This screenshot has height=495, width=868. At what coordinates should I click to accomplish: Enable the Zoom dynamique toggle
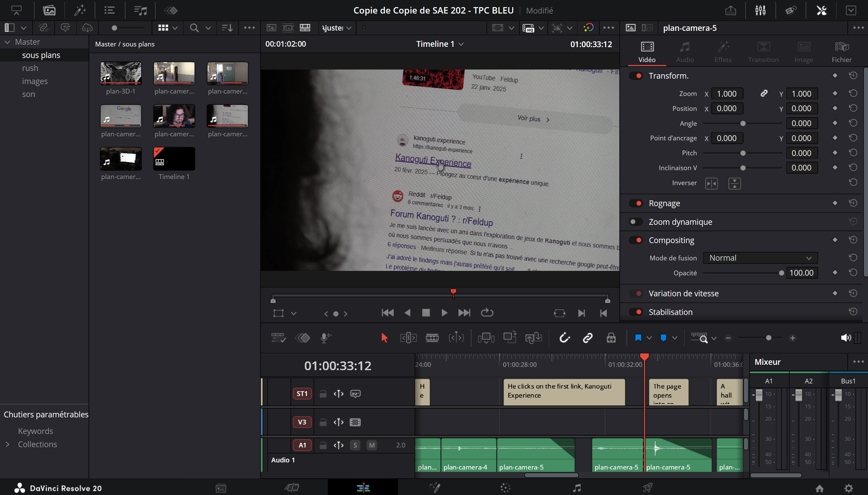pyautogui.click(x=635, y=222)
